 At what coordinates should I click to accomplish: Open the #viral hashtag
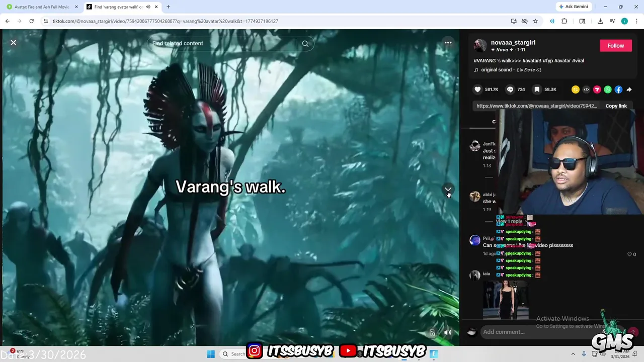coord(578,61)
